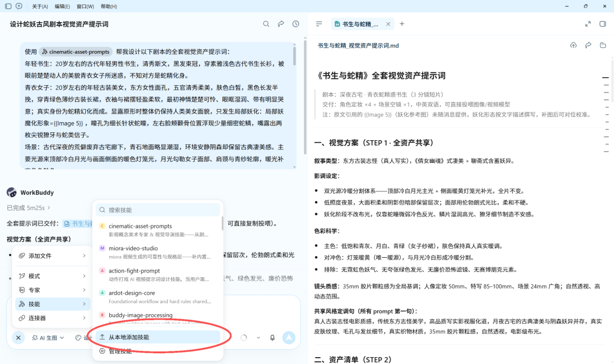Viewport: 614px width, 364px height.
Task: Click the document share arrow icon
Action: pos(588,45)
